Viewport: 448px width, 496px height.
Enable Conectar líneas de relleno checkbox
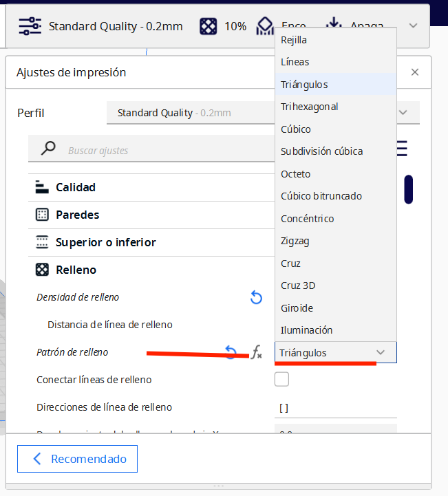[x=281, y=379]
